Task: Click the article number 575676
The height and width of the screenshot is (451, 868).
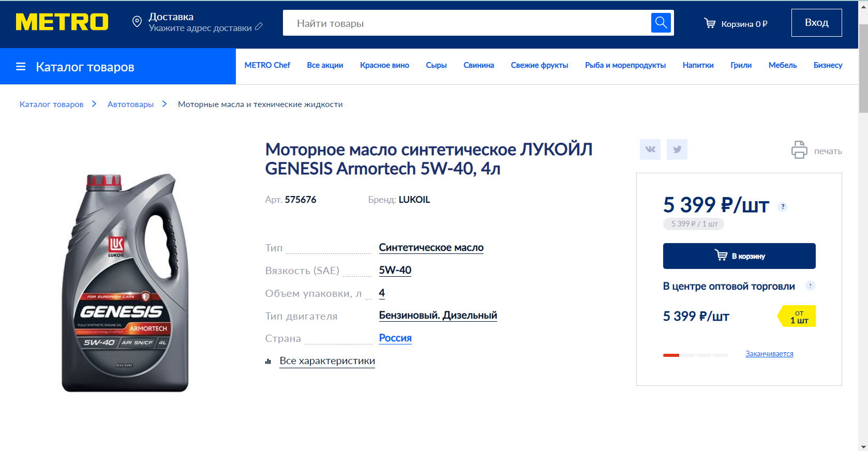Action: pos(301,200)
